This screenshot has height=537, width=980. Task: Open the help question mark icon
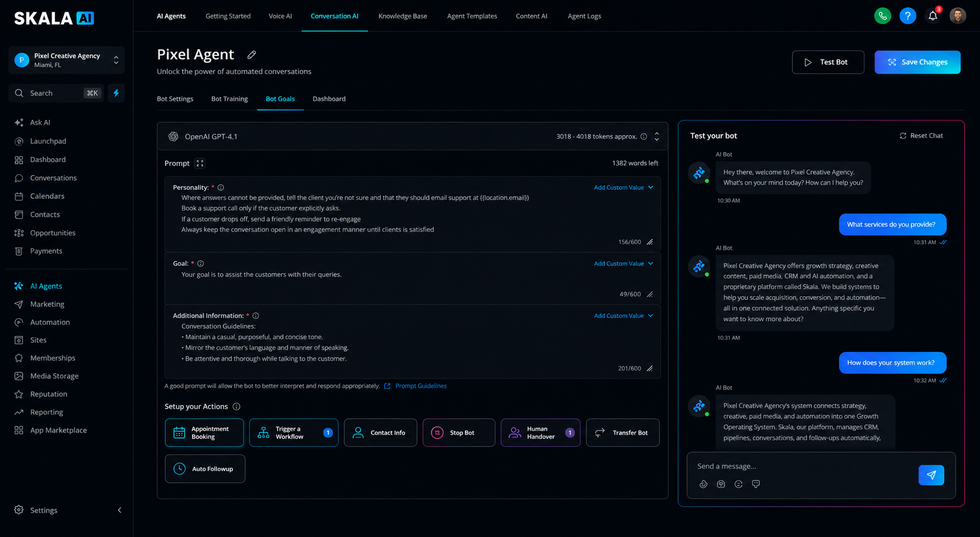click(x=908, y=16)
